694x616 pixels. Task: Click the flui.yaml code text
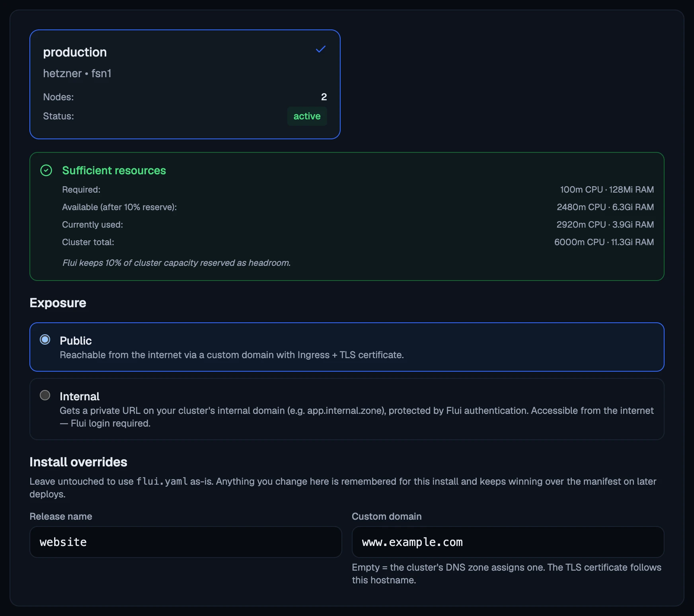point(162,481)
